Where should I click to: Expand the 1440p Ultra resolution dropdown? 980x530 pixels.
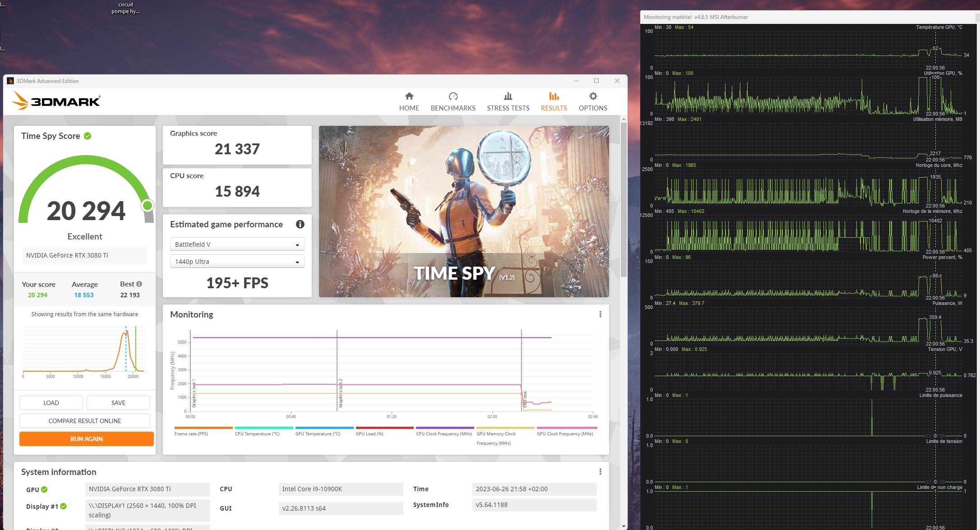pos(237,262)
